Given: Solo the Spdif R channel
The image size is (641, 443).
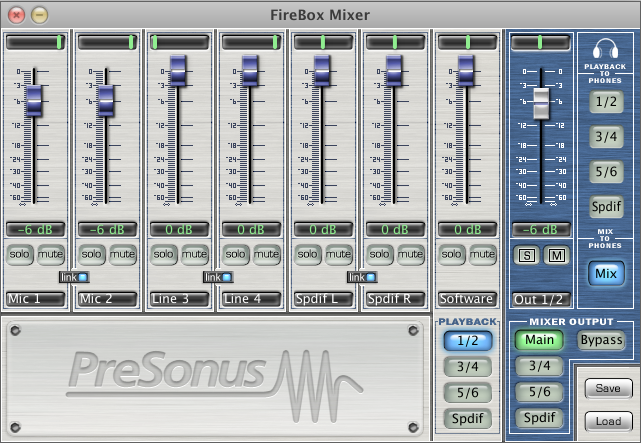Looking at the screenshot, I should [x=379, y=255].
